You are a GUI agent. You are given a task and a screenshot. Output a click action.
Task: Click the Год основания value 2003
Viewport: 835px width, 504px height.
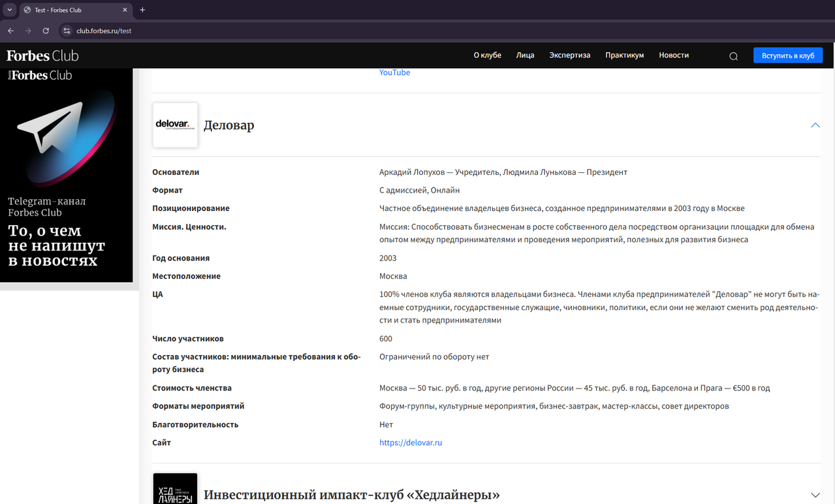(x=388, y=259)
